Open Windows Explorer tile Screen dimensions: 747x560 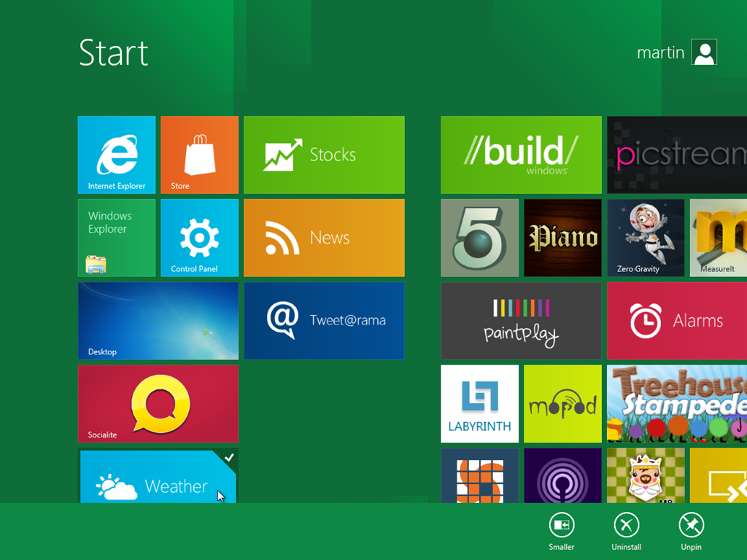pos(117,238)
